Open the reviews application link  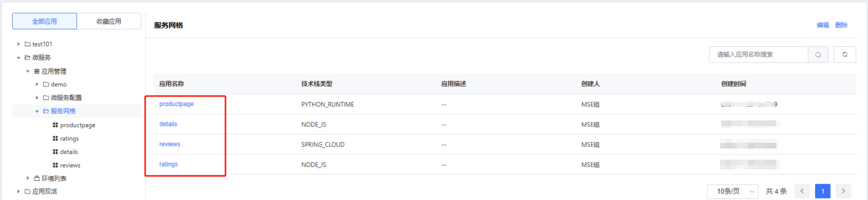coord(169,144)
